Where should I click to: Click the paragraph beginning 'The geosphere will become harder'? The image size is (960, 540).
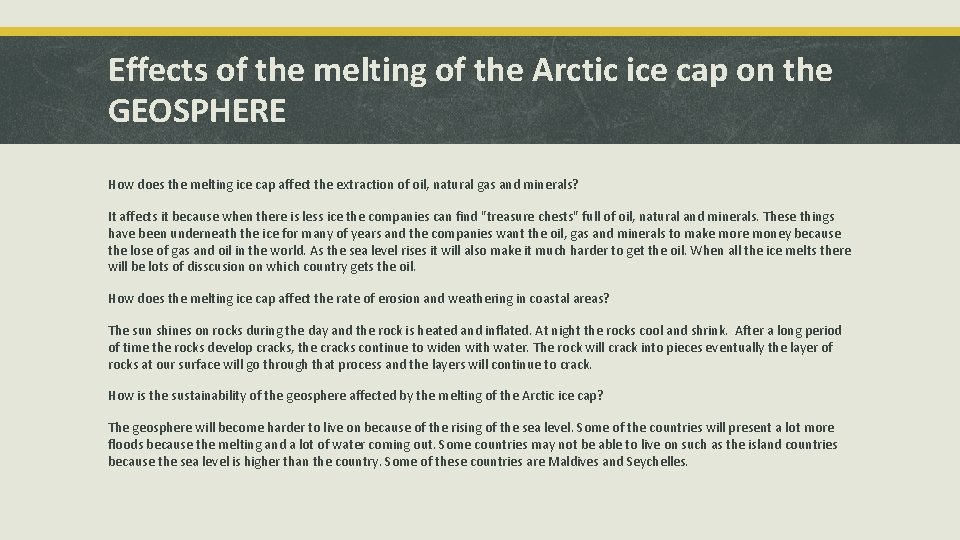click(x=473, y=444)
